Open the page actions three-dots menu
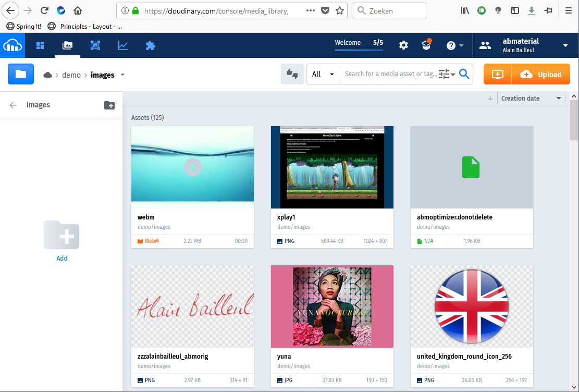Image resolution: width=579 pixels, height=392 pixels. (311, 11)
